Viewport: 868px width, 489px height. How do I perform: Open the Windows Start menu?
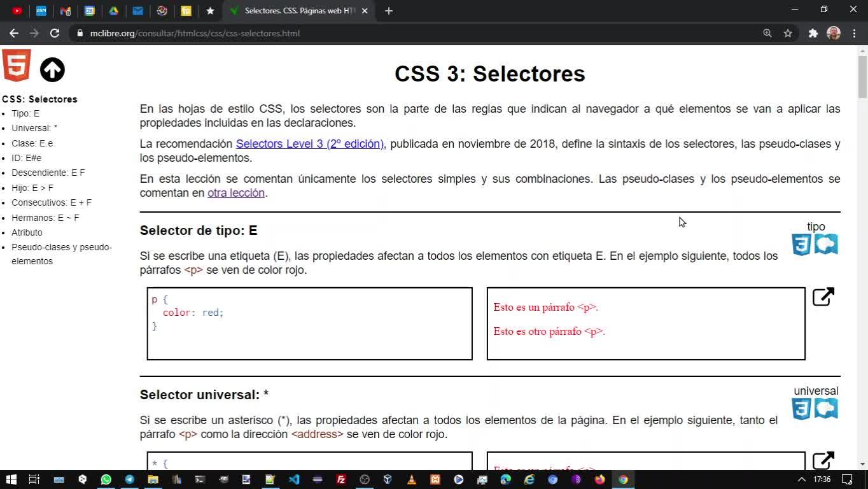tap(11, 479)
